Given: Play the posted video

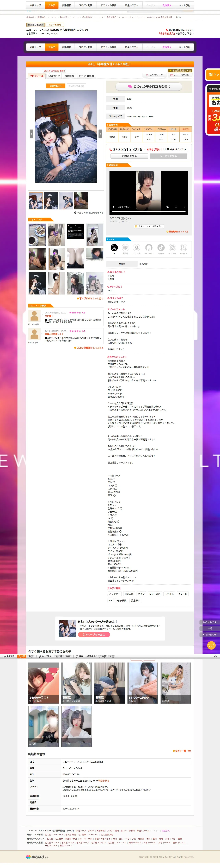Looking at the screenshot, I should tap(114, 207).
